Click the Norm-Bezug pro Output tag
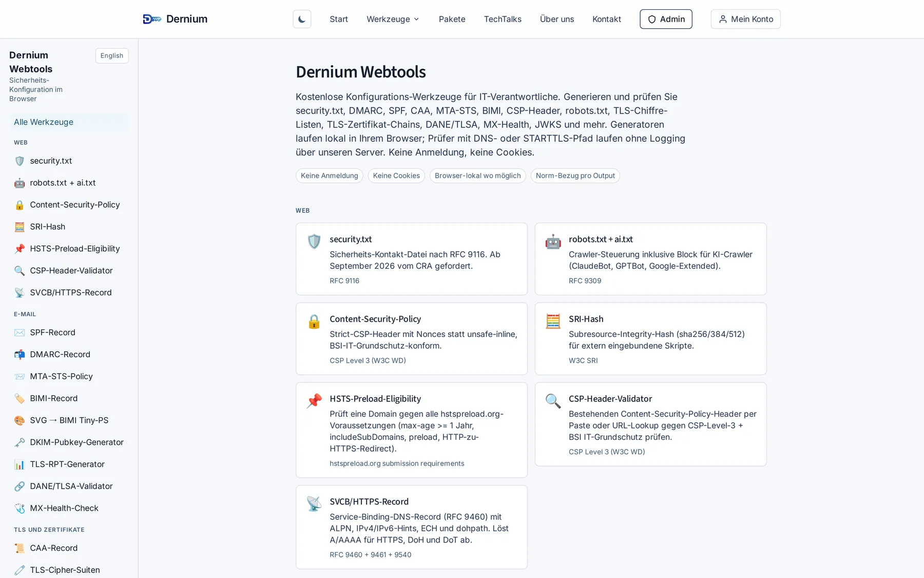 point(575,176)
